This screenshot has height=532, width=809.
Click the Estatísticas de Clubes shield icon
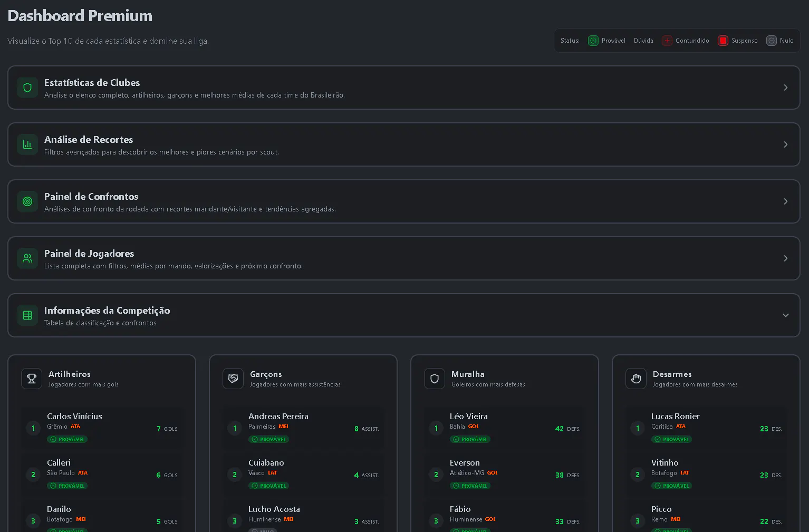(27, 88)
